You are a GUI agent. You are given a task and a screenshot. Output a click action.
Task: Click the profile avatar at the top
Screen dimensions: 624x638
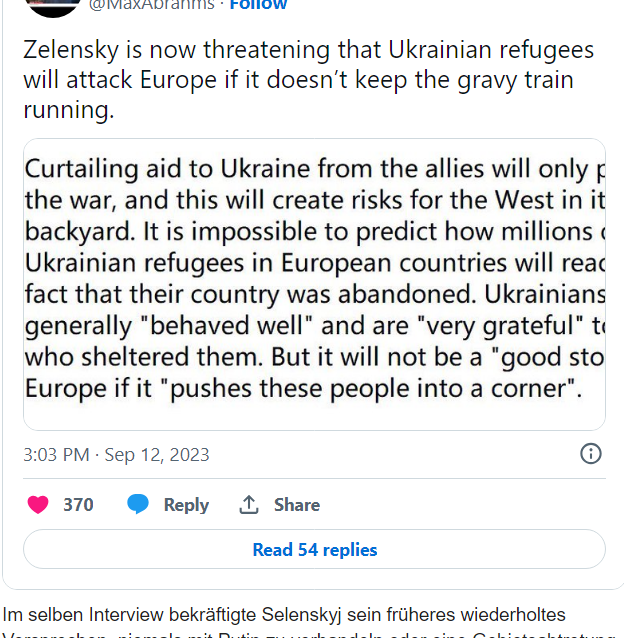(52, 5)
